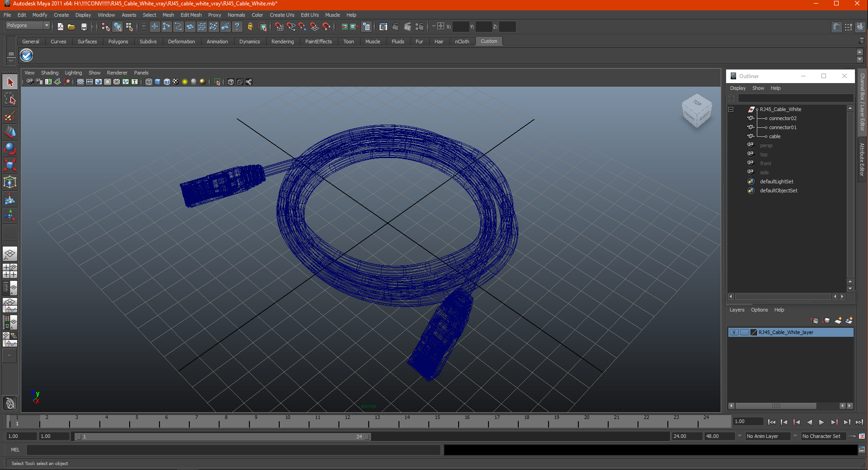This screenshot has height=470, width=868.
Task: Toggle wireframe display in viewport toolbar
Action: pyautogui.click(x=149, y=82)
